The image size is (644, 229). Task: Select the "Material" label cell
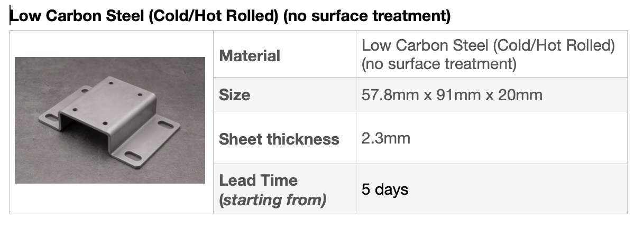[250, 55]
